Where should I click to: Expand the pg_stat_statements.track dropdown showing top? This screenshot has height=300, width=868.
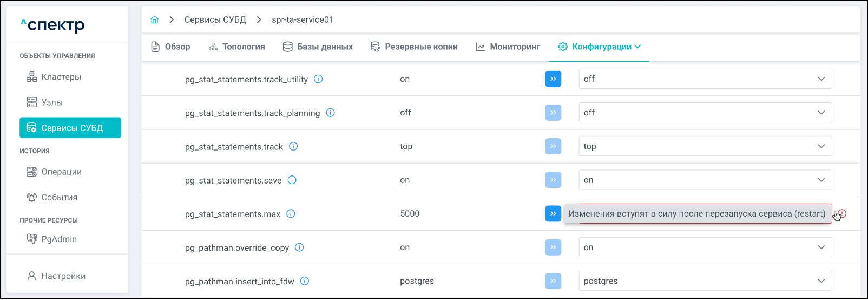point(705,146)
